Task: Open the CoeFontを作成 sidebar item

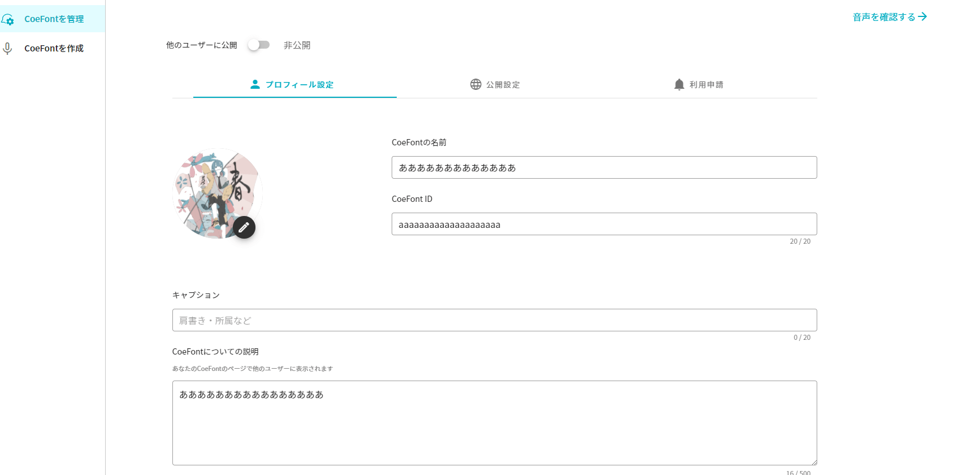Action: coord(53,48)
